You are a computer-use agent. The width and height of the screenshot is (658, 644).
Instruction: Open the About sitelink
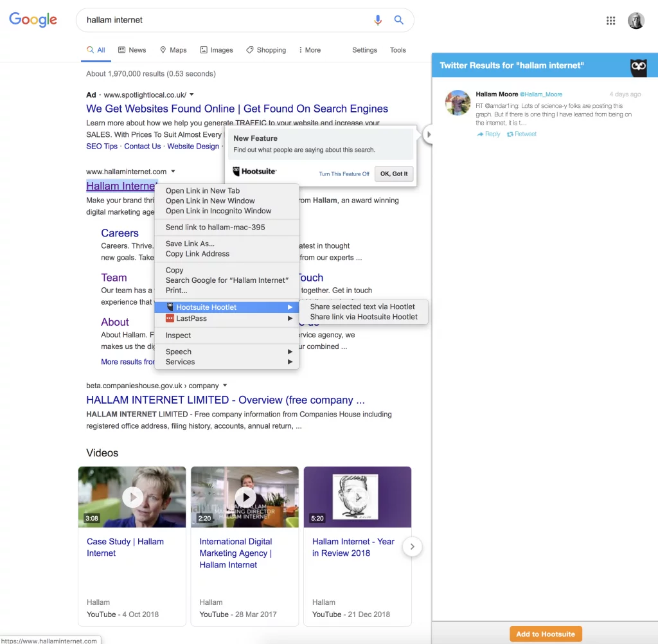(x=114, y=322)
